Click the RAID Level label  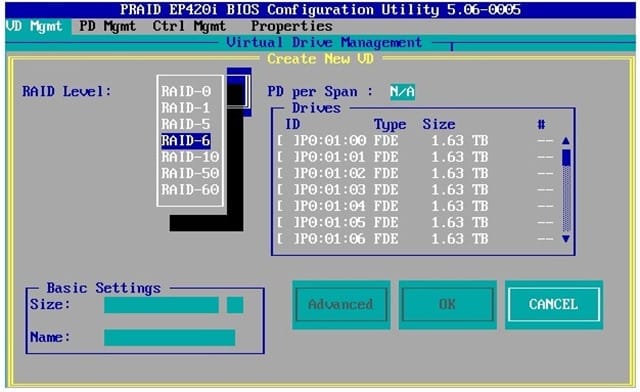coord(67,91)
